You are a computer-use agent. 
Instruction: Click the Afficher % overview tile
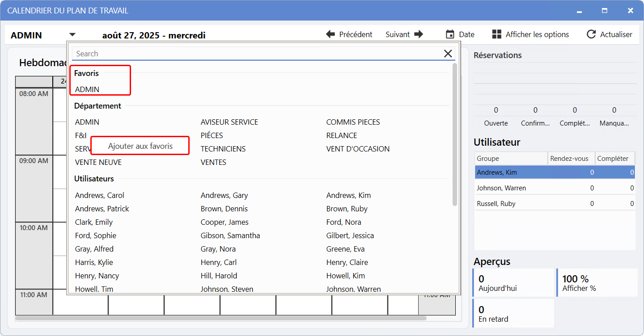coord(597,283)
